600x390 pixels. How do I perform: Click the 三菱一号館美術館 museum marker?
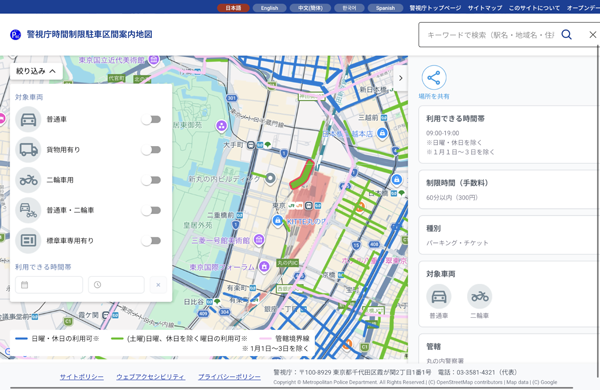tap(259, 240)
